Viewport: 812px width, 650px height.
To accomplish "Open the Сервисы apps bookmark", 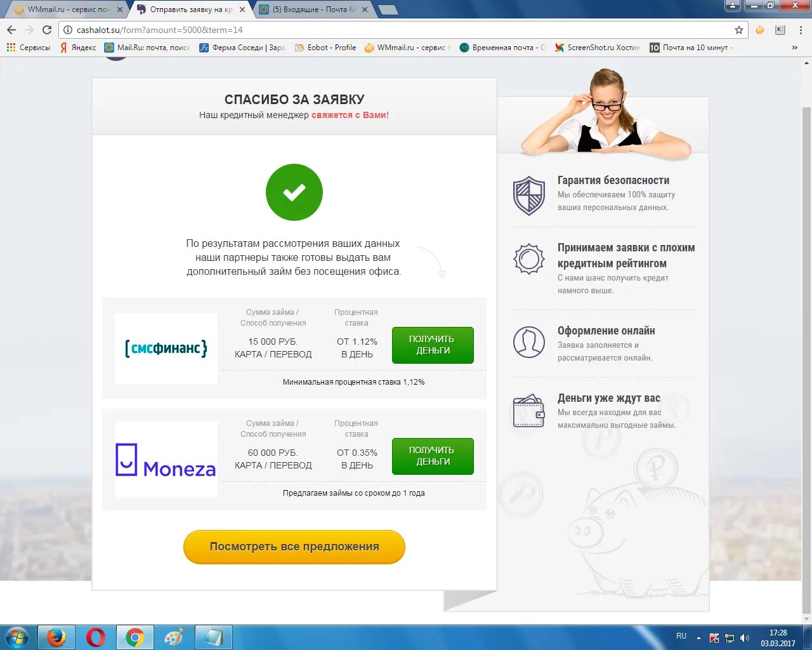I will [x=29, y=48].
